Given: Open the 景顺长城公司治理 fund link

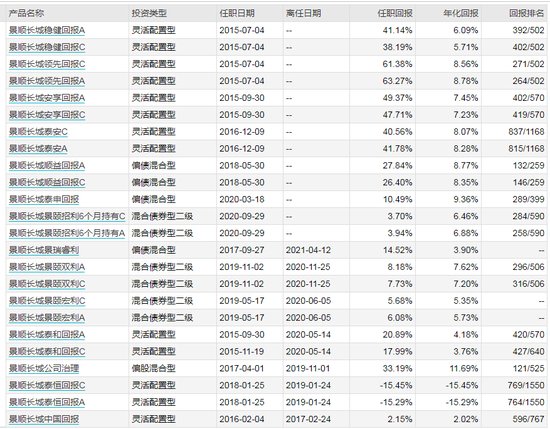Looking at the screenshot, I should point(44,368).
